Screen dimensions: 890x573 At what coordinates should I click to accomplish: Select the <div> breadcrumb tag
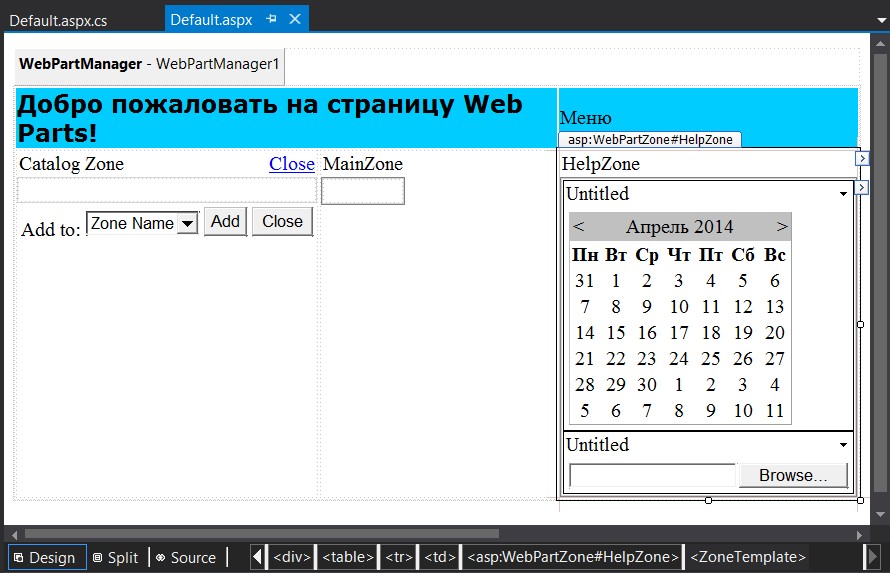click(x=292, y=557)
